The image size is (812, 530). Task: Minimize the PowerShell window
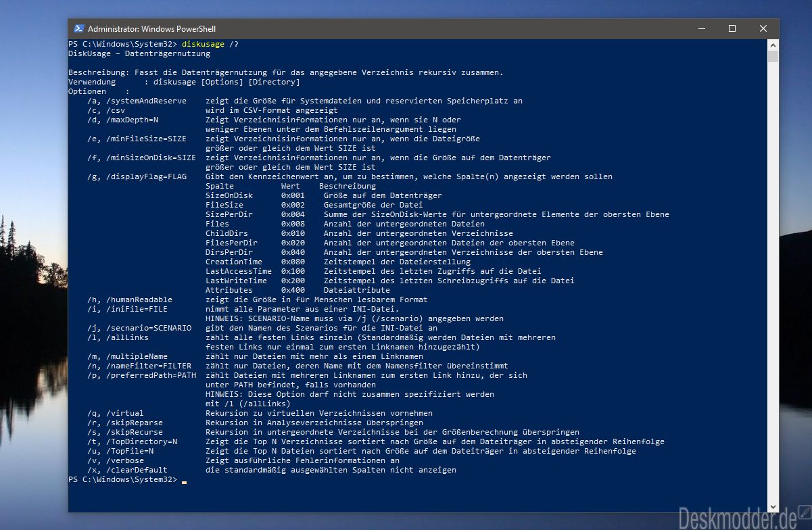tap(701, 28)
